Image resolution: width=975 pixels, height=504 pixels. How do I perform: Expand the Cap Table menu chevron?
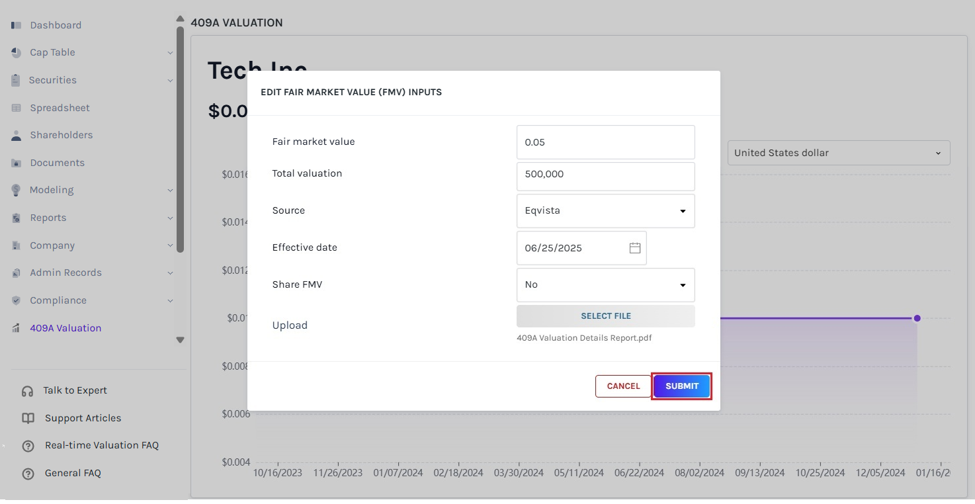pos(170,53)
